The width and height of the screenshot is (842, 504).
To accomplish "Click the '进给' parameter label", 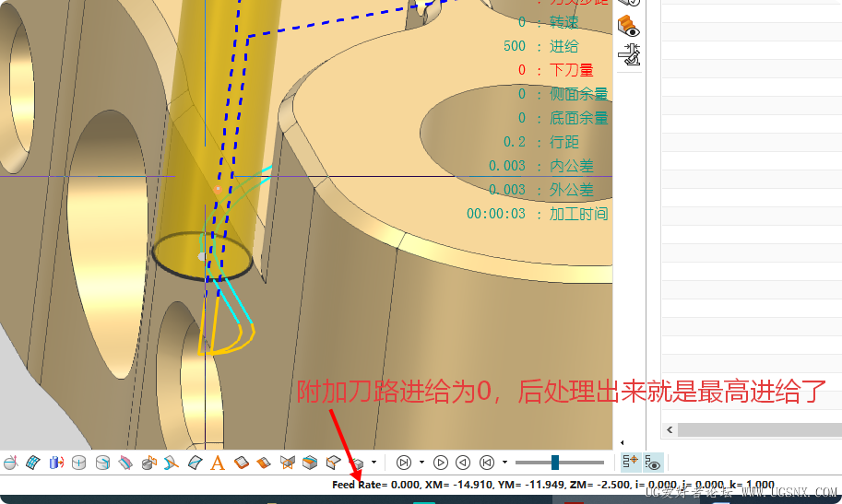I will tap(563, 47).
